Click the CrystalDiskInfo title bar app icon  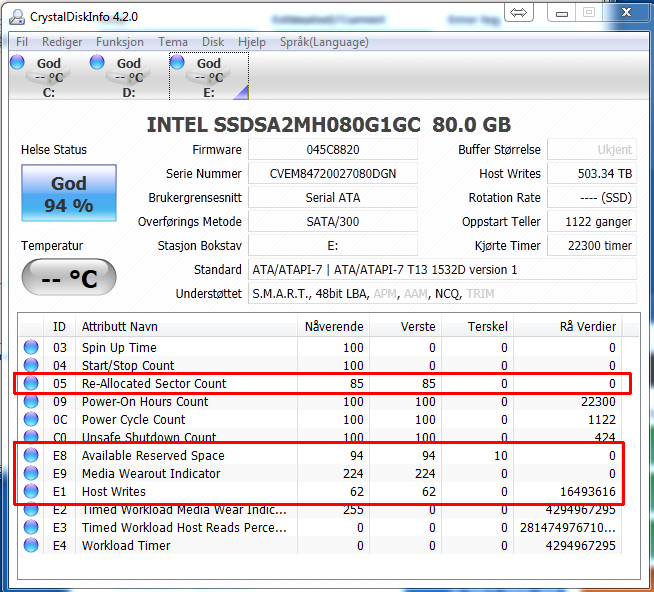[17, 17]
